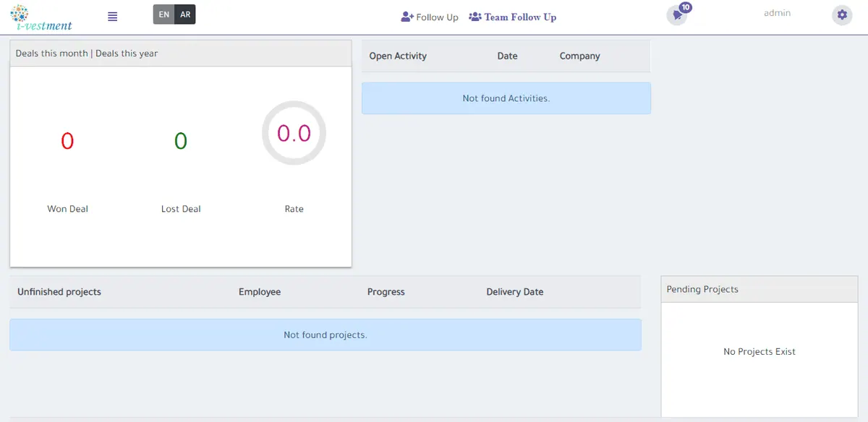
Task: Show Deals this month
Action: click(51, 53)
